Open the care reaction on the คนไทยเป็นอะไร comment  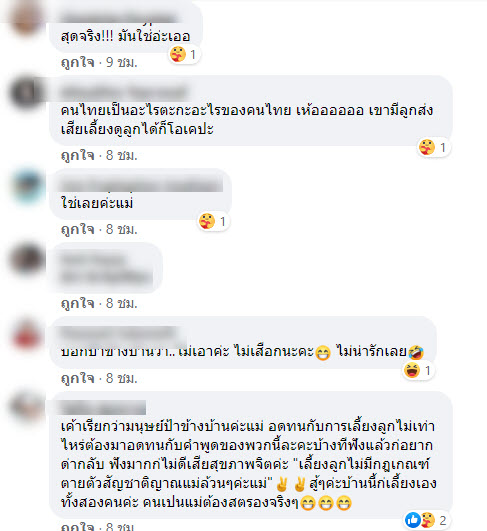[427, 147]
